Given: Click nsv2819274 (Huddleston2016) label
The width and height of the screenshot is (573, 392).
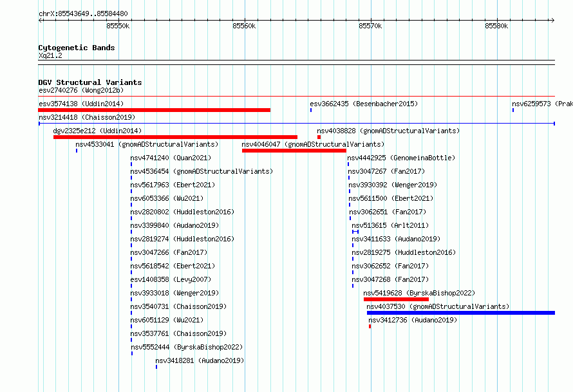Looking at the screenshot, I should coord(182,239).
